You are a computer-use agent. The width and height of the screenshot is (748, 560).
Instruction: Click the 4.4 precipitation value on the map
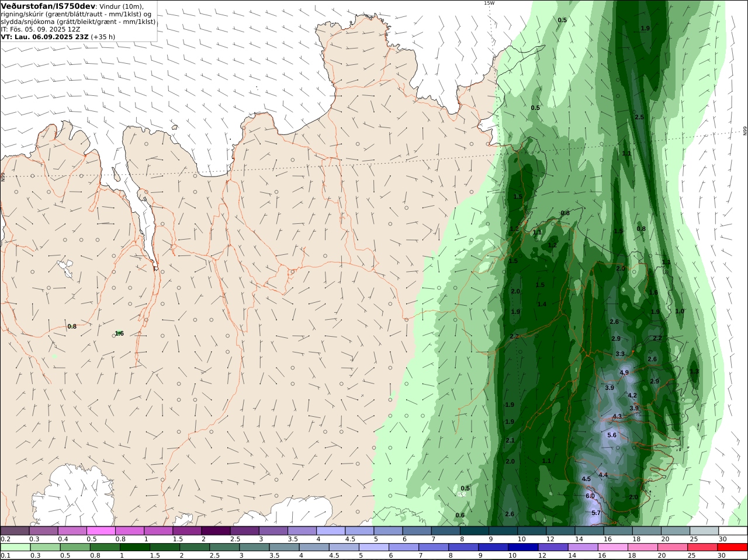tap(603, 475)
